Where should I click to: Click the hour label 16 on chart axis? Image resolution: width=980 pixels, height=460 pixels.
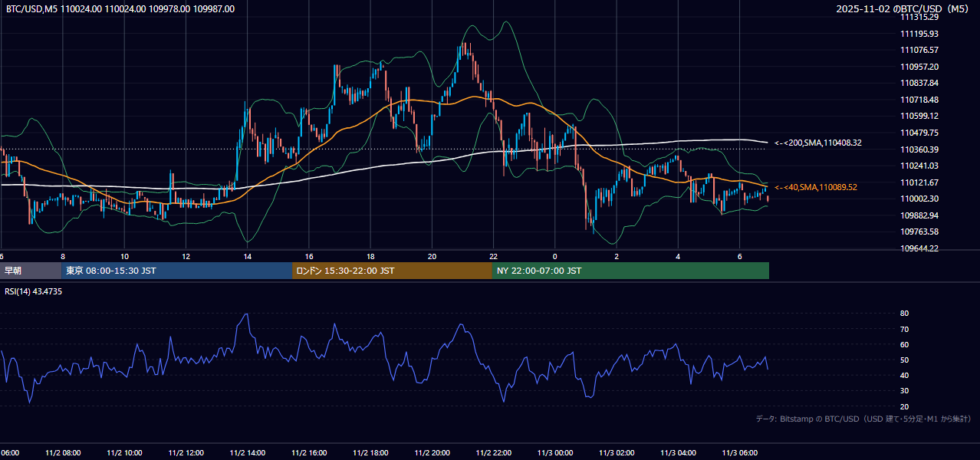pyautogui.click(x=309, y=256)
